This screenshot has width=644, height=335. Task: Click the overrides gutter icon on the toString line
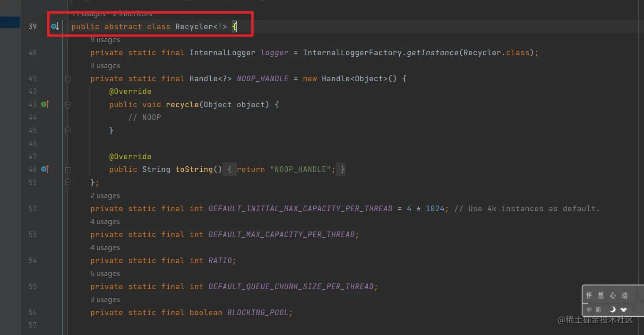coord(45,169)
